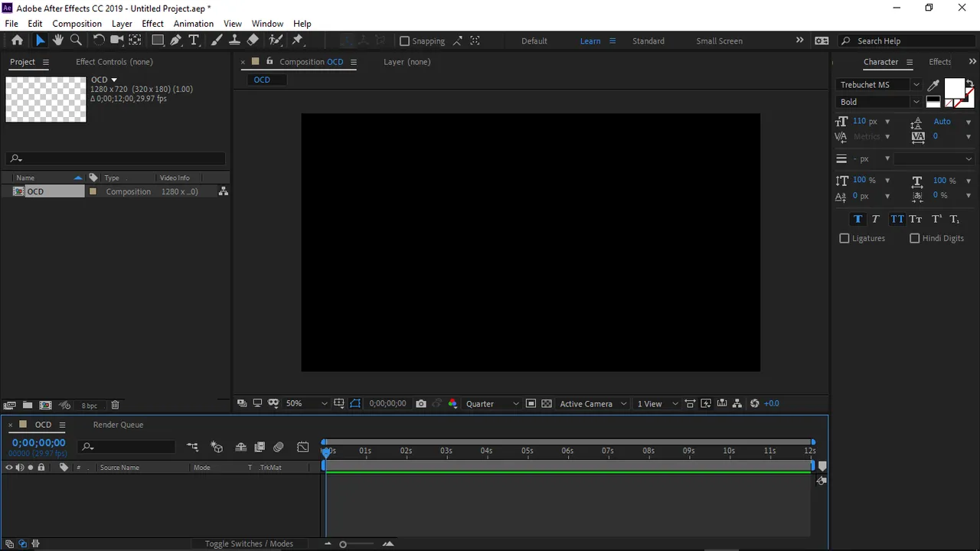Toggle Superscript in Character panel
This screenshot has width=980, height=551.
[x=936, y=219]
